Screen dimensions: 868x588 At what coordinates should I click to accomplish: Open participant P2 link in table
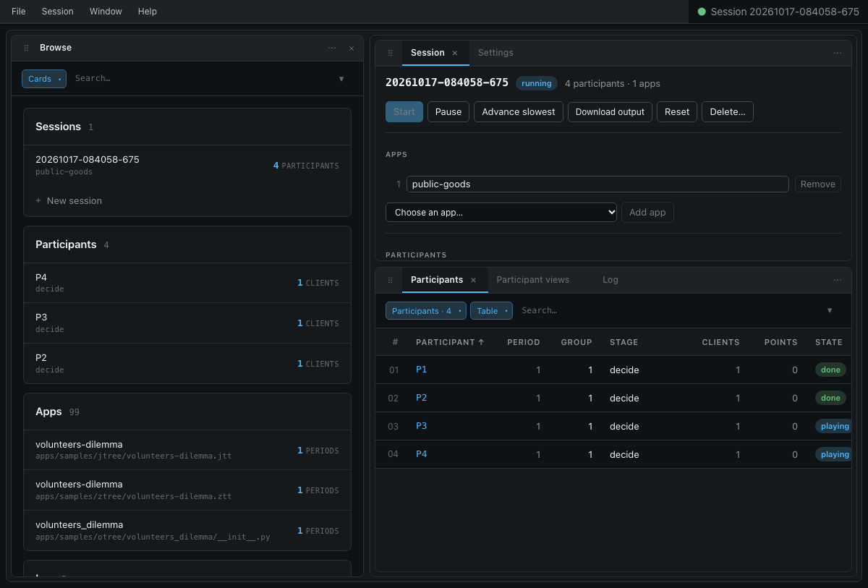tap(422, 398)
